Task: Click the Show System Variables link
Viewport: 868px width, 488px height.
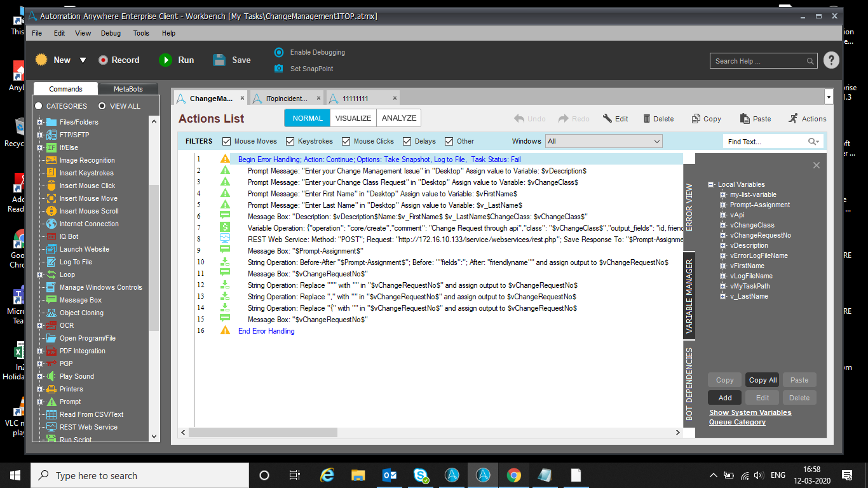Action: coord(750,412)
